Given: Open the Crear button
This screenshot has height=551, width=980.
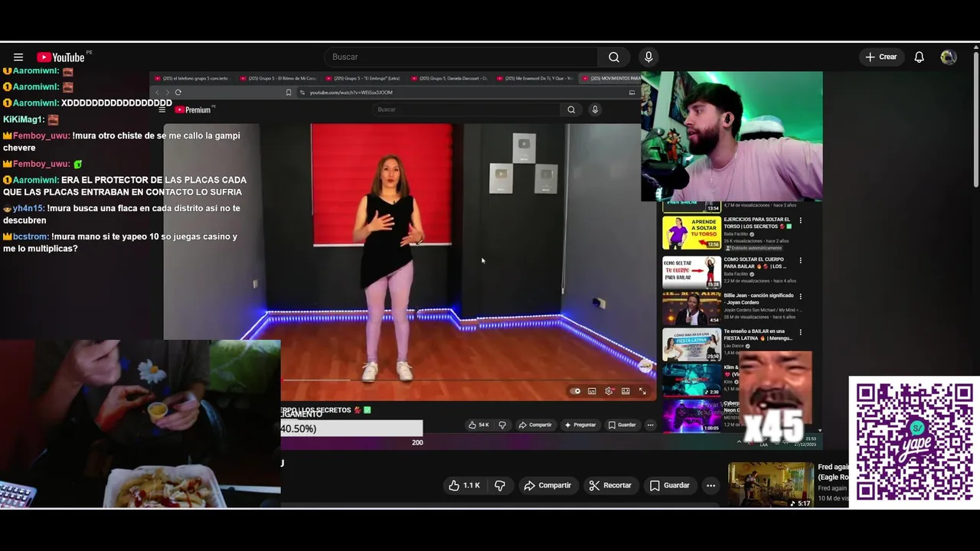Looking at the screenshot, I should pos(881,57).
